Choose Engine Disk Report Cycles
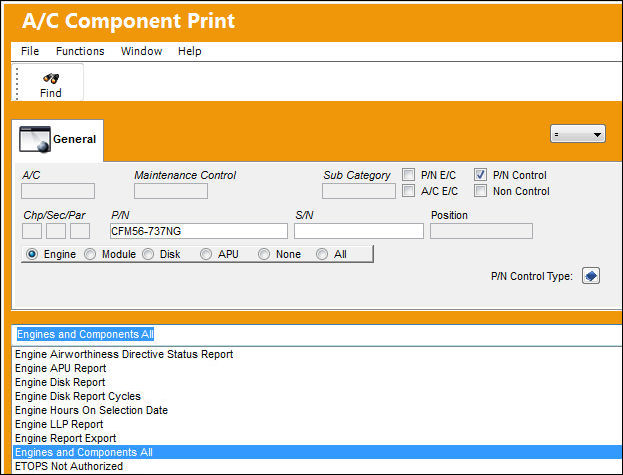This screenshot has width=623, height=475. (317, 396)
